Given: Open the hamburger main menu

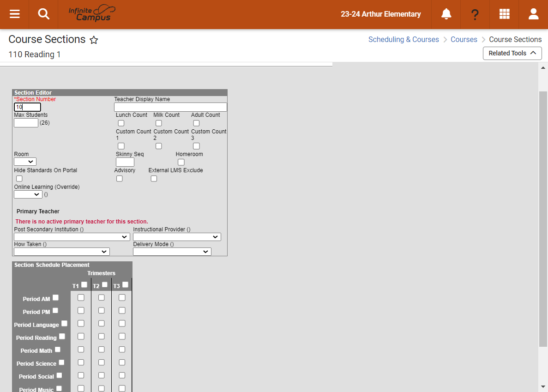Looking at the screenshot, I should (x=14, y=14).
